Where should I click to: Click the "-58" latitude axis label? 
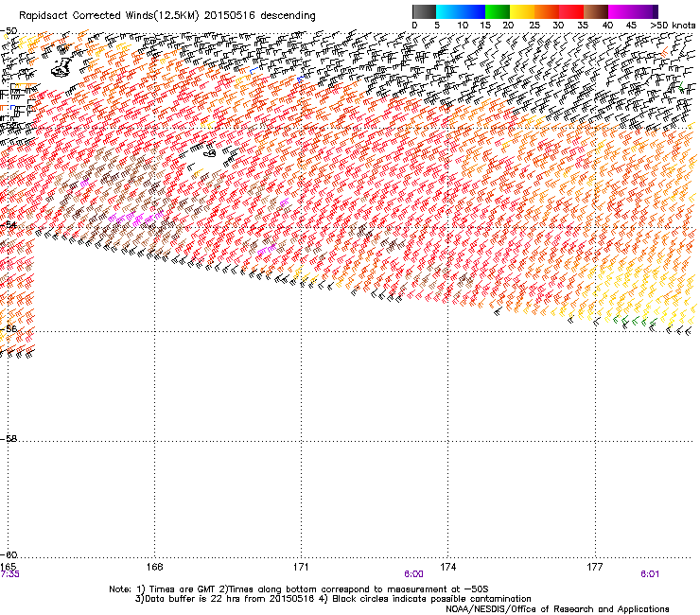(9, 439)
